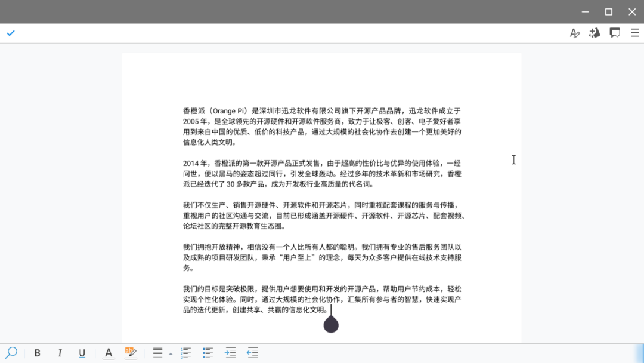Increase paragraph indentation
Image resolution: width=644 pixels, height=363 pixels.
coord(230,352)
